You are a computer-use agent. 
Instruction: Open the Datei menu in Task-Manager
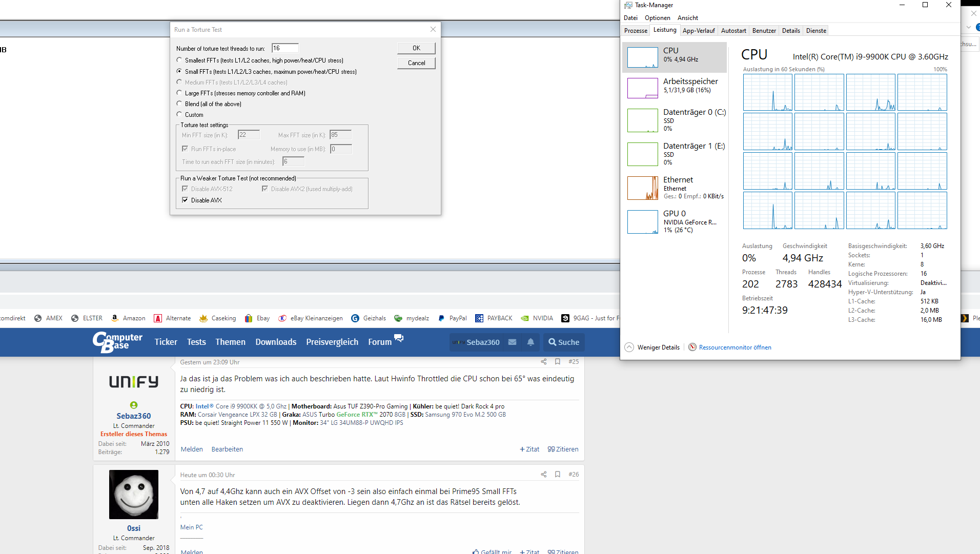pos(631,18)
